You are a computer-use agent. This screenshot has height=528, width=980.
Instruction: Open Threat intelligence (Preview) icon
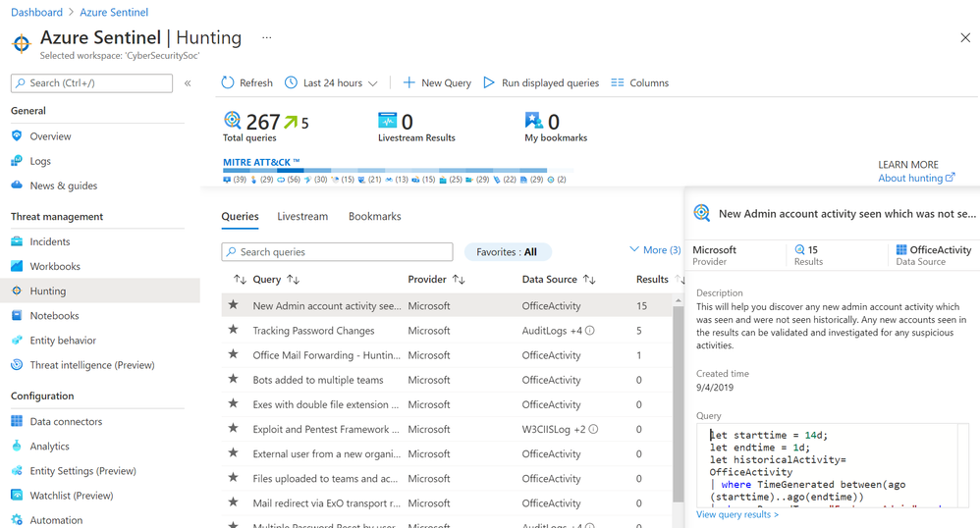coord(17,365)
